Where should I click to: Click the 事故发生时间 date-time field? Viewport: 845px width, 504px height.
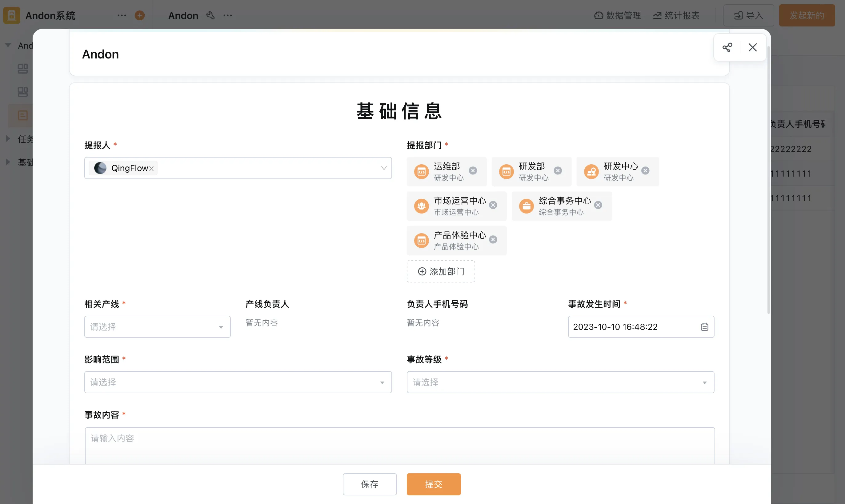(628, 327)
